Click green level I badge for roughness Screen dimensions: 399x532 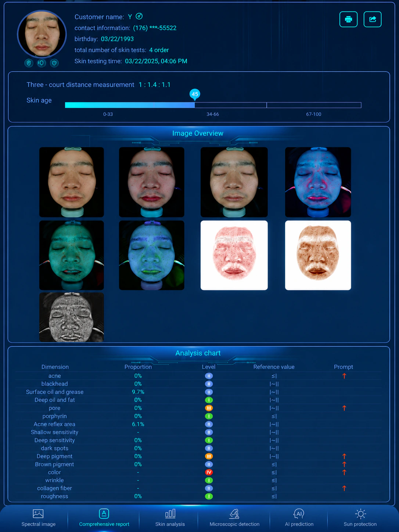coord(209,496)
